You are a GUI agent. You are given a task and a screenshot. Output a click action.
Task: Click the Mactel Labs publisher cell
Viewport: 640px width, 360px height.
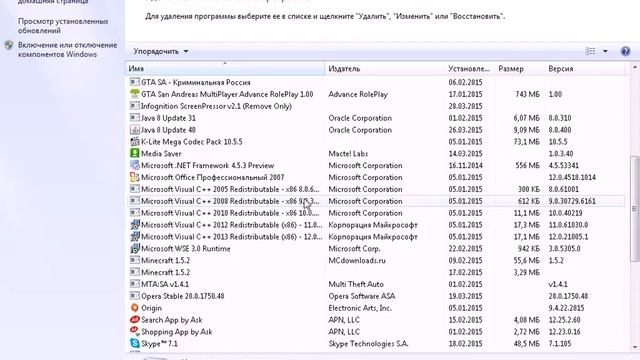[x=348, y=153]
